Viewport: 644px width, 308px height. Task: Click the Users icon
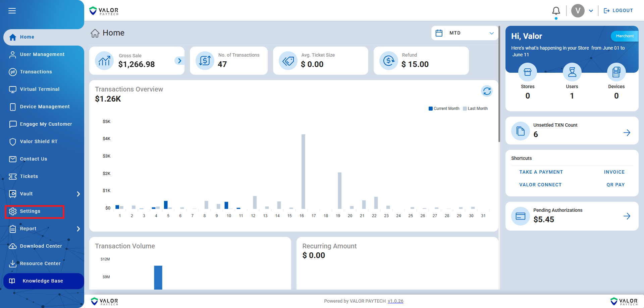572,72
